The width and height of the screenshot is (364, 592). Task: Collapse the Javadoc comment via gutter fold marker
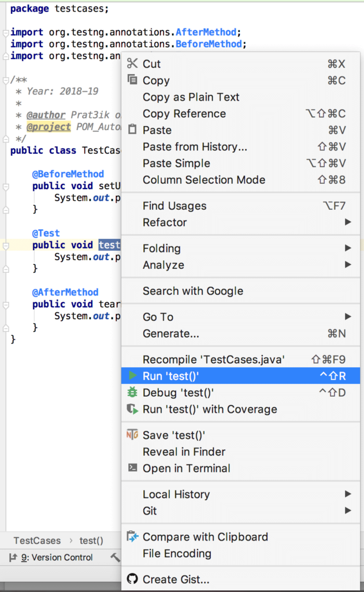click(x=5, y=80)
